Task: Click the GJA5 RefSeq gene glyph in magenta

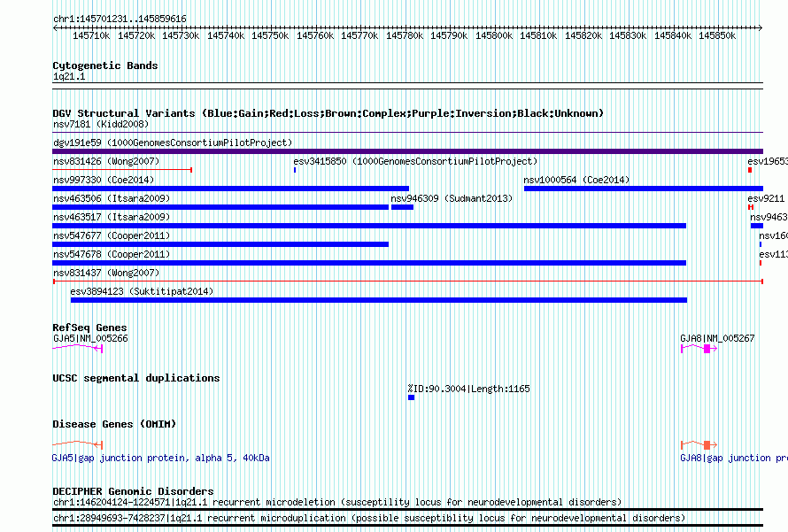Action: pyautogui.click(x=77, y=348)
